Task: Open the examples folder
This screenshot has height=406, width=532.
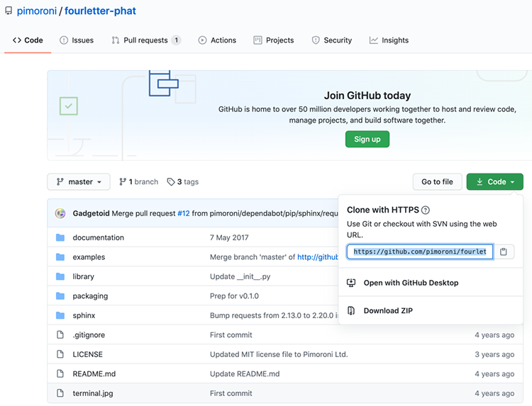Action: click(x=89, y=257)
